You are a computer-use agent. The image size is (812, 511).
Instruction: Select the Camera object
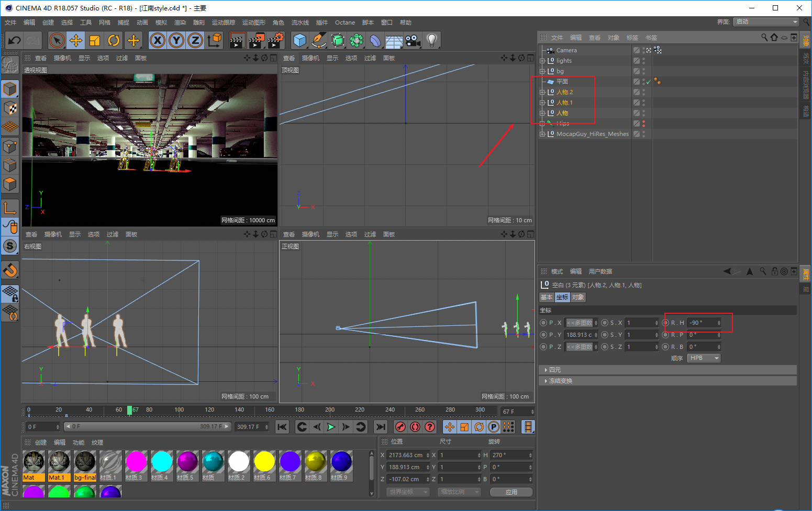(x=566, y=50)
